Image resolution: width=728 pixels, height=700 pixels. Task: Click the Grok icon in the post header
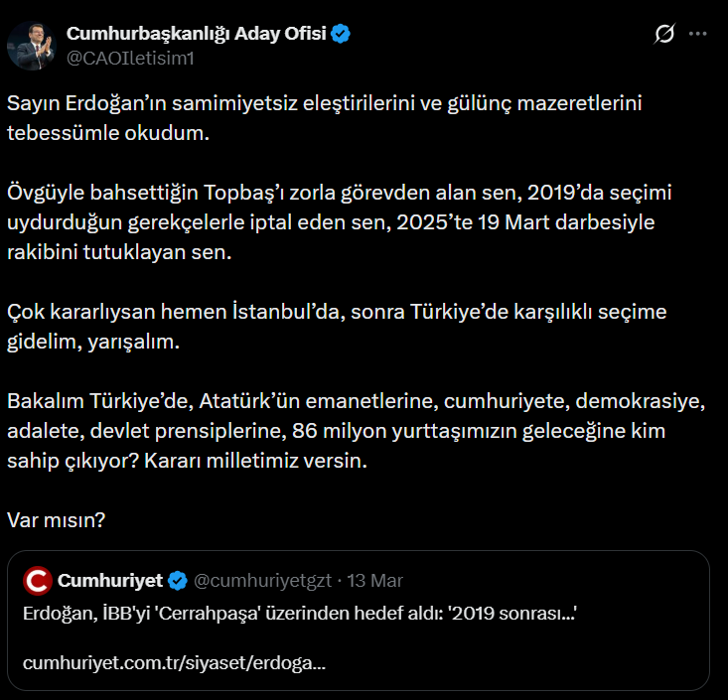click(x=665, y=35)
